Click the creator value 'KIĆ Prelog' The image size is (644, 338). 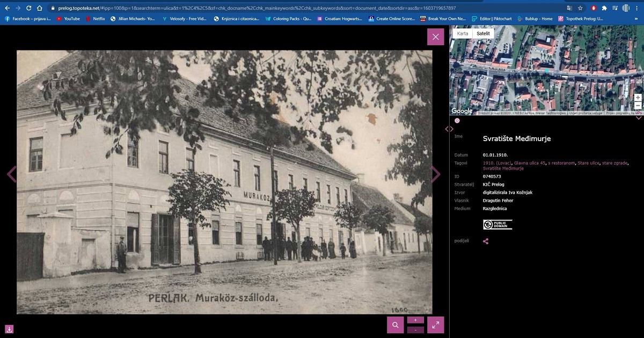tap(494, 185)
